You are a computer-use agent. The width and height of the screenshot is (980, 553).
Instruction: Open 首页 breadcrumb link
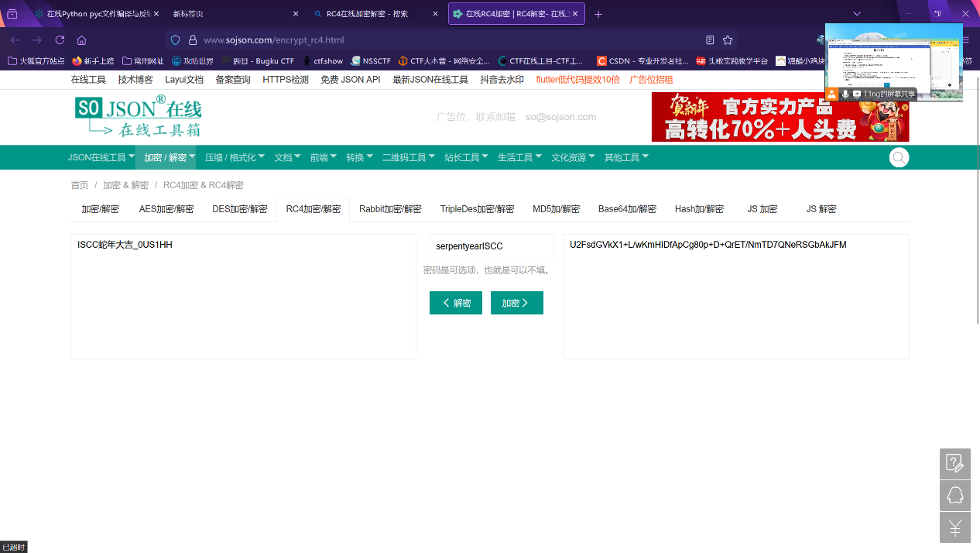point(80,185)
